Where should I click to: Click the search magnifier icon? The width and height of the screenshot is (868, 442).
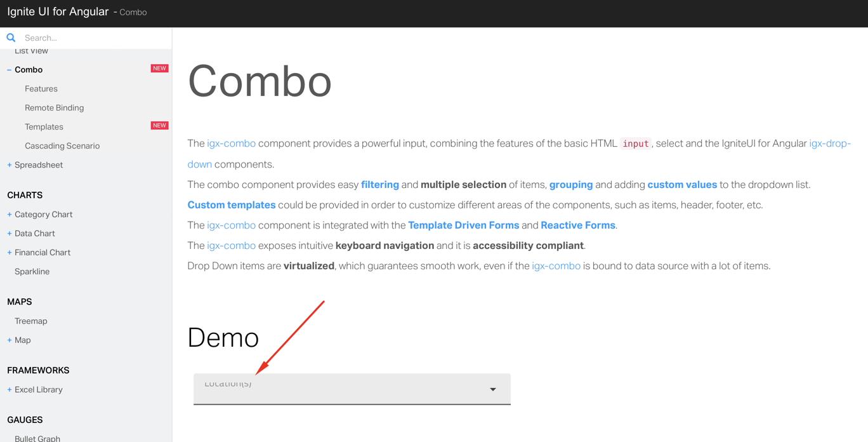point(11,37)
